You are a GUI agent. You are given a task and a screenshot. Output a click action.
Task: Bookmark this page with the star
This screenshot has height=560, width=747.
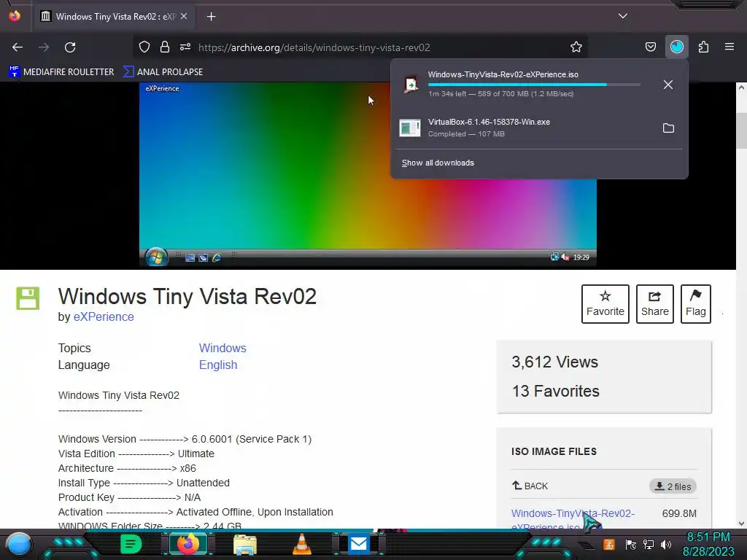(576, 47)
